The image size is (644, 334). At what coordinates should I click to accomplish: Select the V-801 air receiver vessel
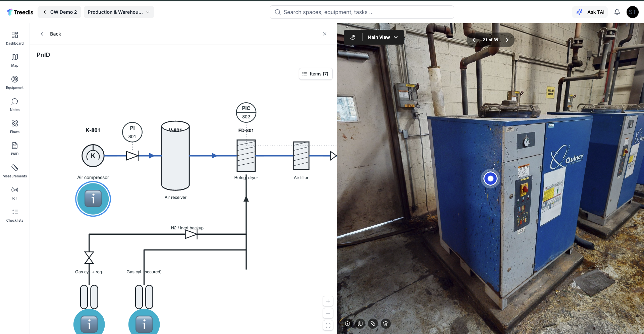click(x=175, y=156)
